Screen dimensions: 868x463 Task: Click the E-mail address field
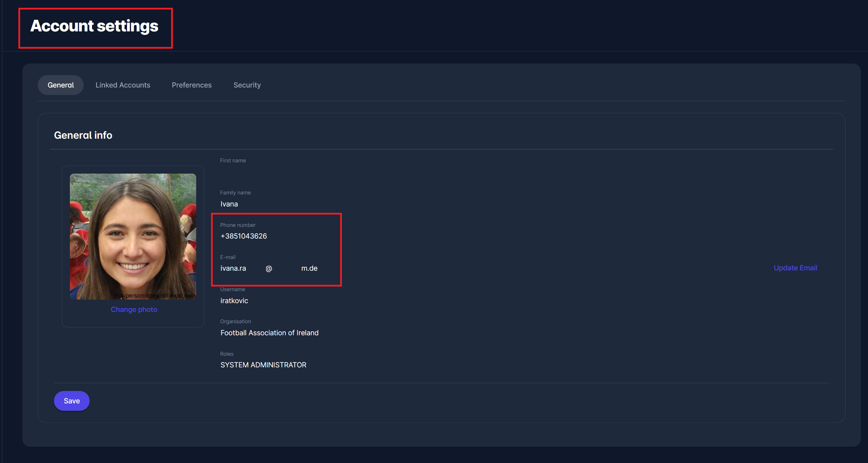[269, 268]
